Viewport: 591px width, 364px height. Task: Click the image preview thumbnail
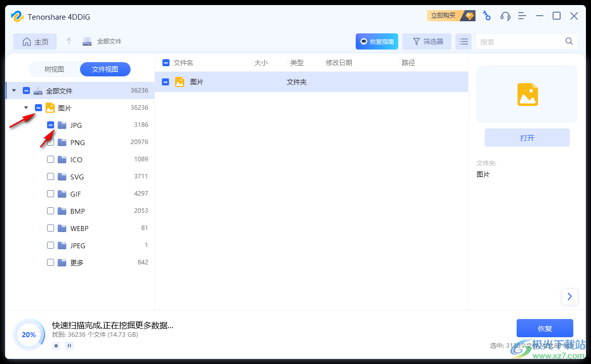click(x=527, y=94)
